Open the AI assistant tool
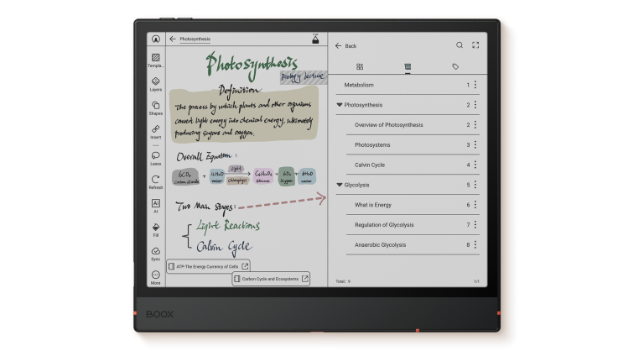Screen dimensions: 644x356 155,203
